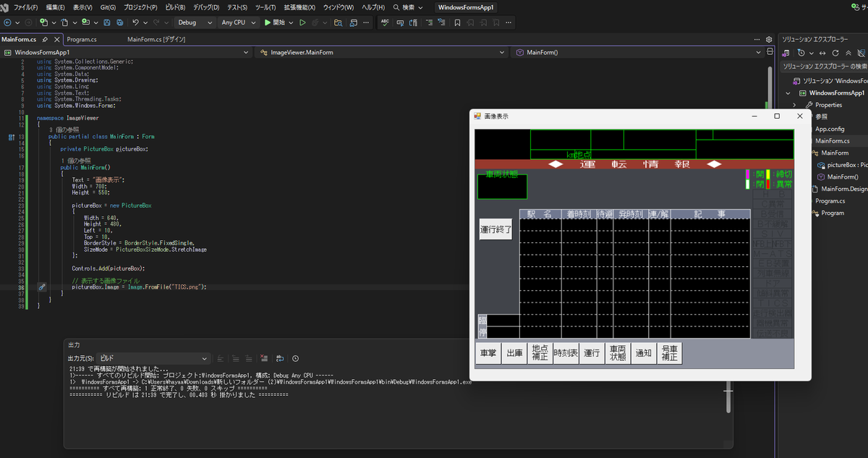Toggle the pin on the MainForm.cs tab
The image size is (868, 458).
tap(45, 39)
